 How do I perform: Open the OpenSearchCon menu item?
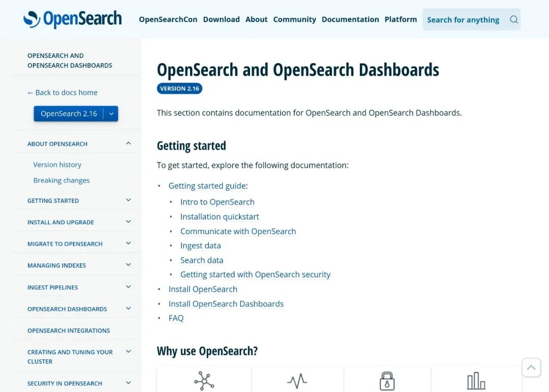(168, 20)
